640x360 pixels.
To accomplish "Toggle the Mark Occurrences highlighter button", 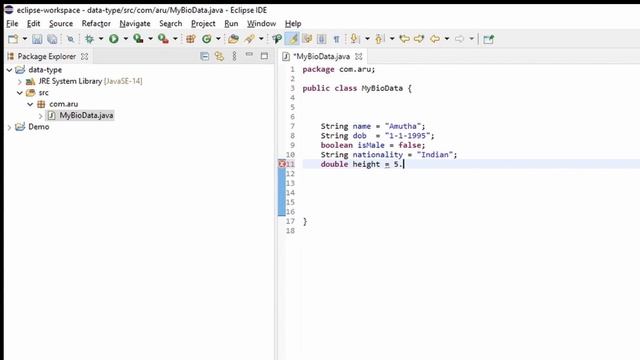I will tap(293, 39).
